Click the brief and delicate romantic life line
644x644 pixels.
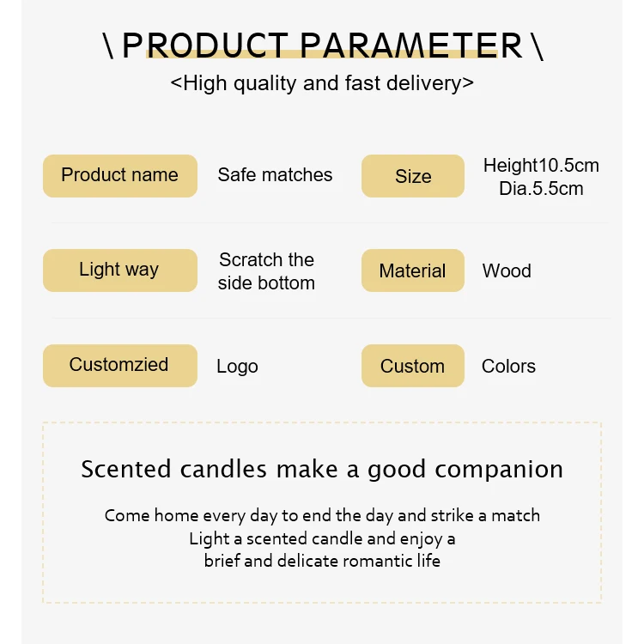pos(322,561)
